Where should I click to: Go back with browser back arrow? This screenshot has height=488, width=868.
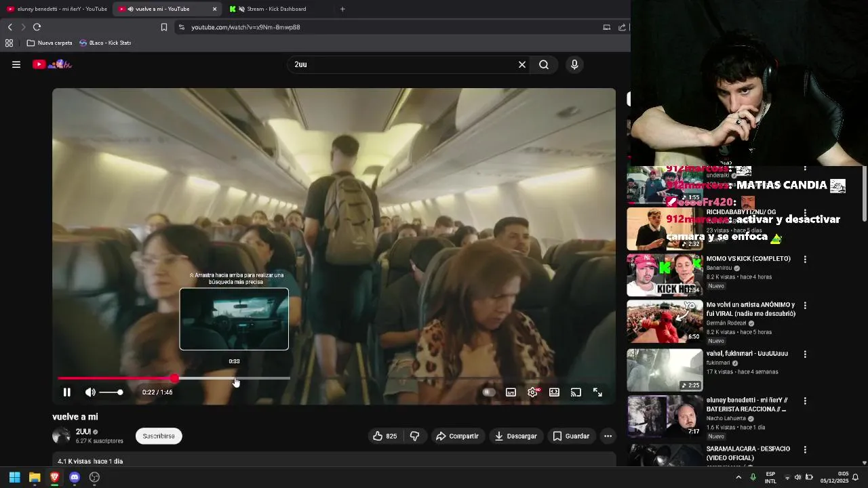(10, 27)
